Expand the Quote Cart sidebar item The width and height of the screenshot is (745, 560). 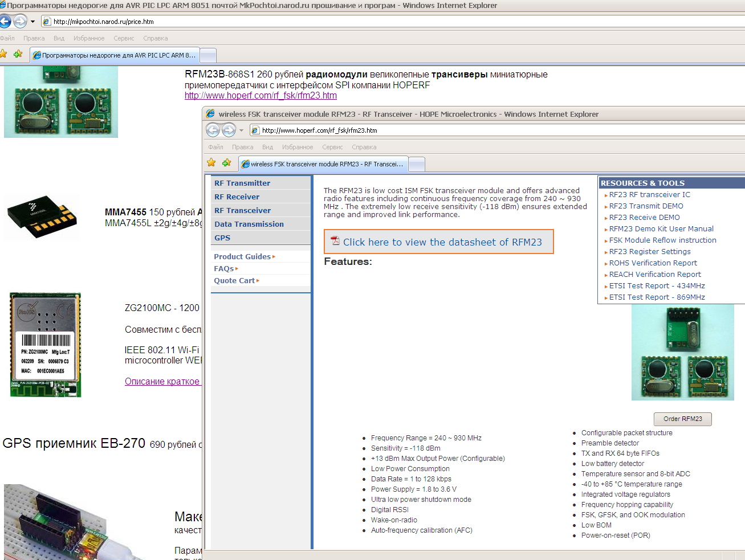tap(236, 281)
